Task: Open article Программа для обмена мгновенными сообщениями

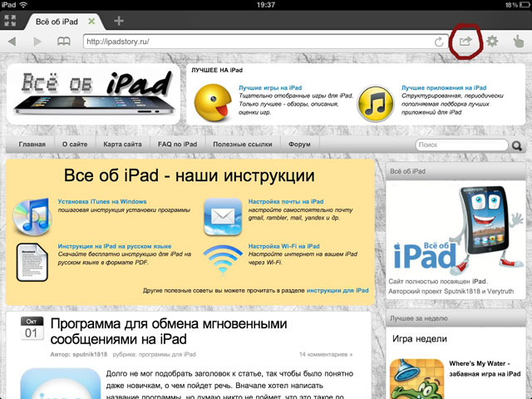Action: [x=169, y=332]
